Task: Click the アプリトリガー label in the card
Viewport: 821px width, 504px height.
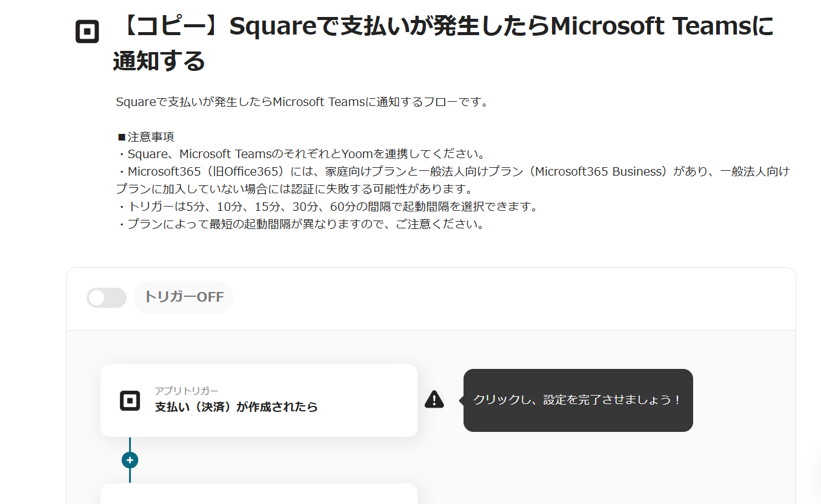Action: point(187,391)
